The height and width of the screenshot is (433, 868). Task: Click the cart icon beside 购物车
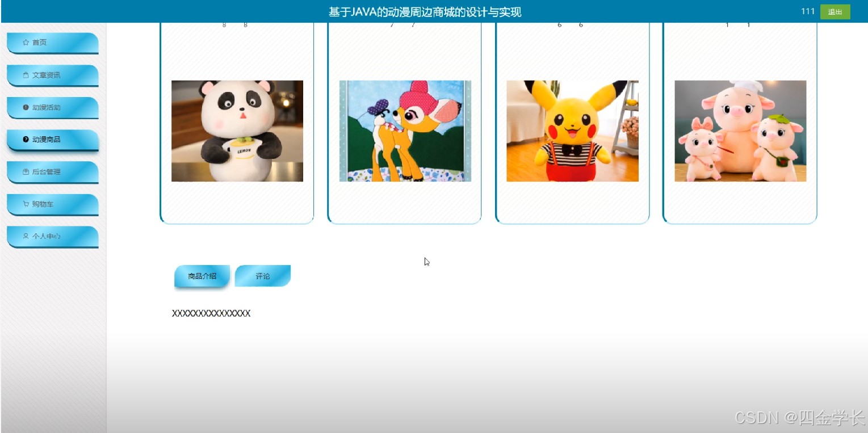[x=26, y=204]
